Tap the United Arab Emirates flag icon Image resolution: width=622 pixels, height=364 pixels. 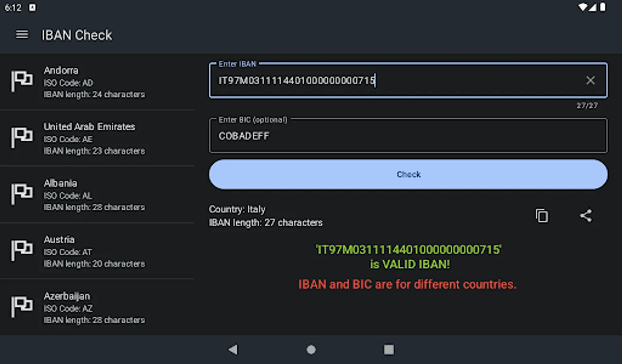click(x=22, y=138)
